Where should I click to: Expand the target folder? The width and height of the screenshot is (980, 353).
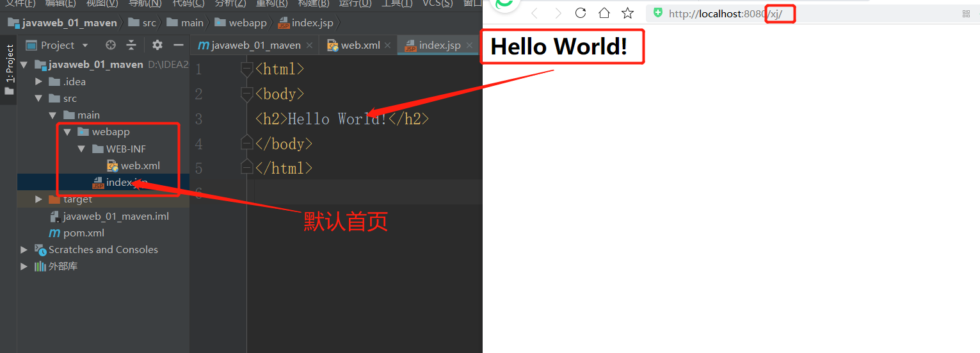click(x=38, y=199)
